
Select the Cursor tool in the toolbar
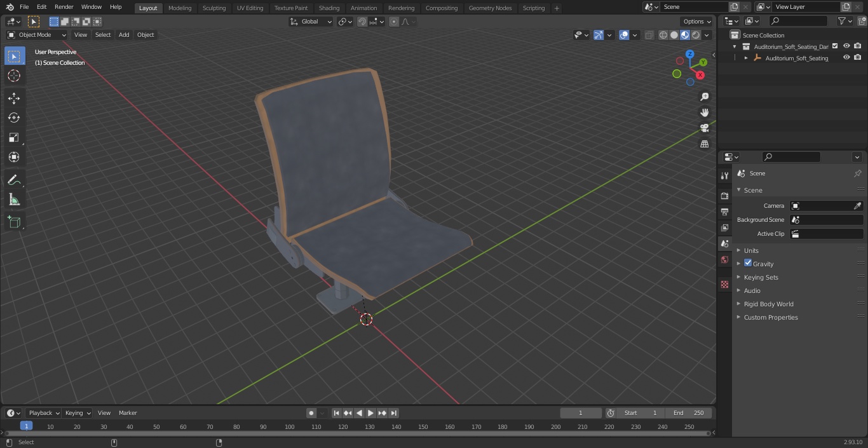point(14,76)
